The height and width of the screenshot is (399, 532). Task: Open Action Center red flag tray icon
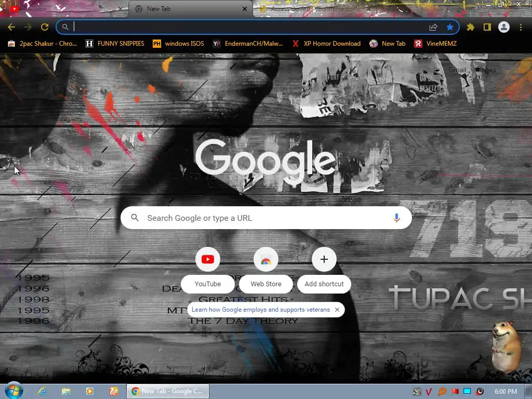[455, 392]
